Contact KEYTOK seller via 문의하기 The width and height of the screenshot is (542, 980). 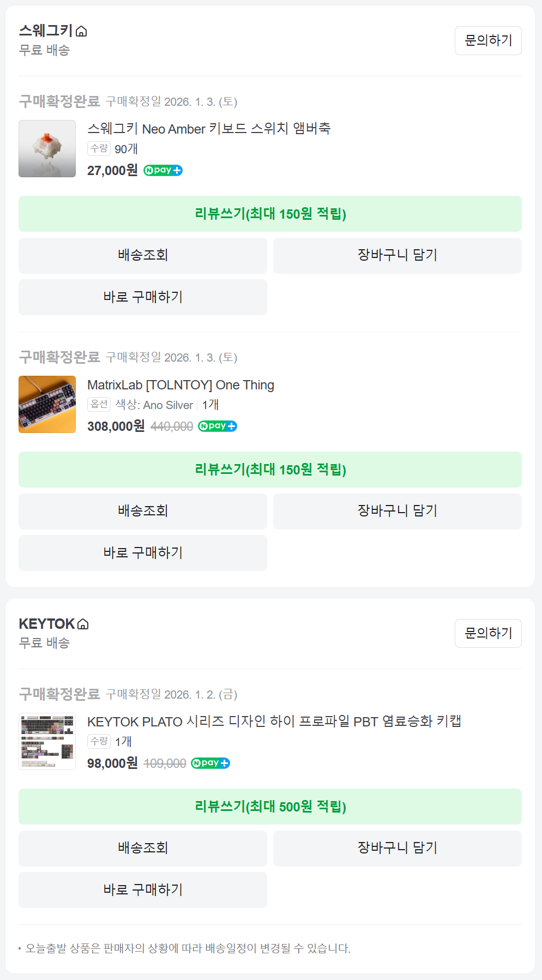(488, 634)
